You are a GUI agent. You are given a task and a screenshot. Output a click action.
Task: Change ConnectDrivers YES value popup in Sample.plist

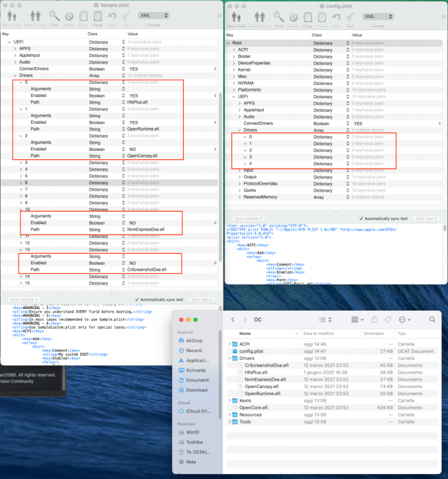click(215, 69)
